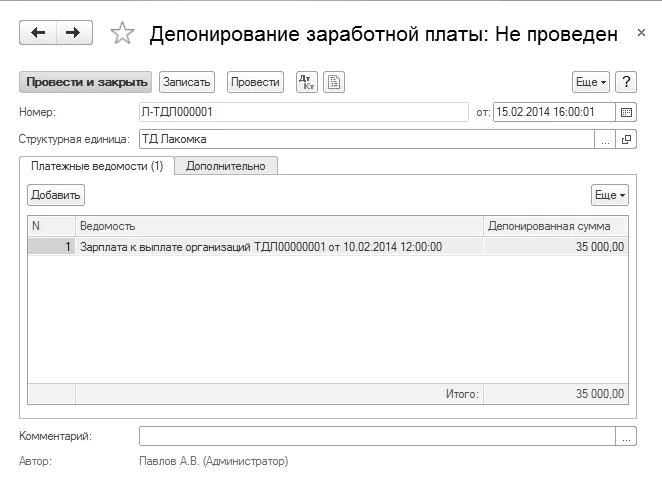Expand the top Еще menu
Screen dimensions: 662x482
pos(590,82)
